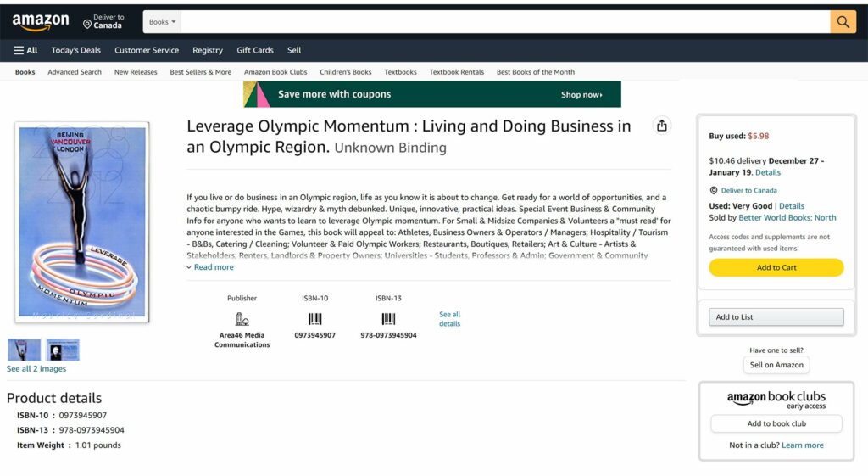Click the ISBN-10 barcode icon
This screenshot has width=868, height=476.
[x=314, y=319]
